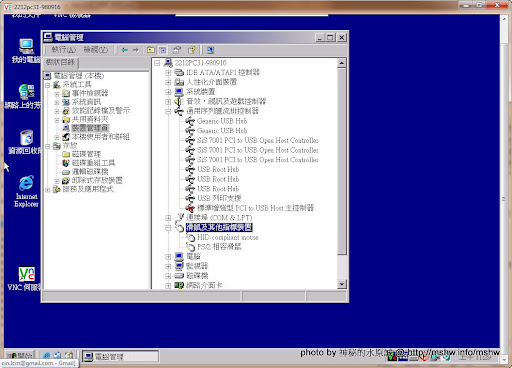Select 磁碟重組工具 in the tree
512x368 pixels.
pyautogui.click(x=93, y=163)
